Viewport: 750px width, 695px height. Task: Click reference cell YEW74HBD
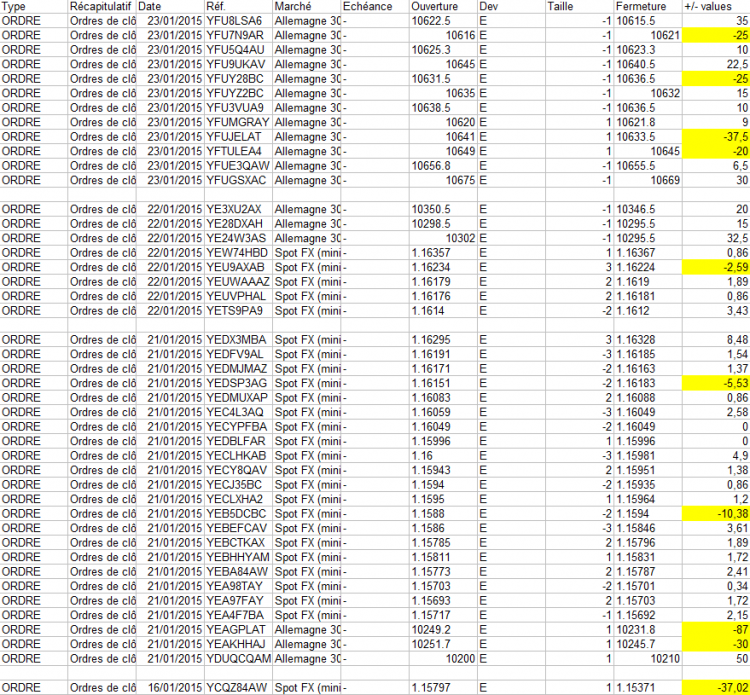pyautogui.click(x=239, y=253)
